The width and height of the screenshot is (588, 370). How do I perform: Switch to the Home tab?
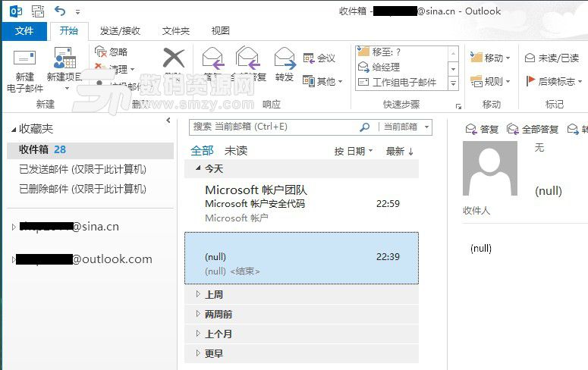pyautogui.click(x=69, y=31)
